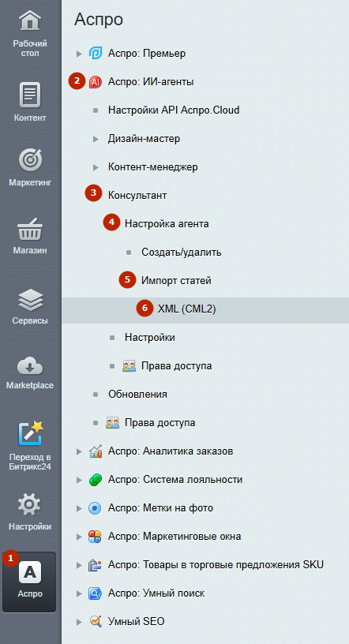The image size is (349, 644).
Task: Open the Магазин basket icon
Action: click(x=30, y=229)
